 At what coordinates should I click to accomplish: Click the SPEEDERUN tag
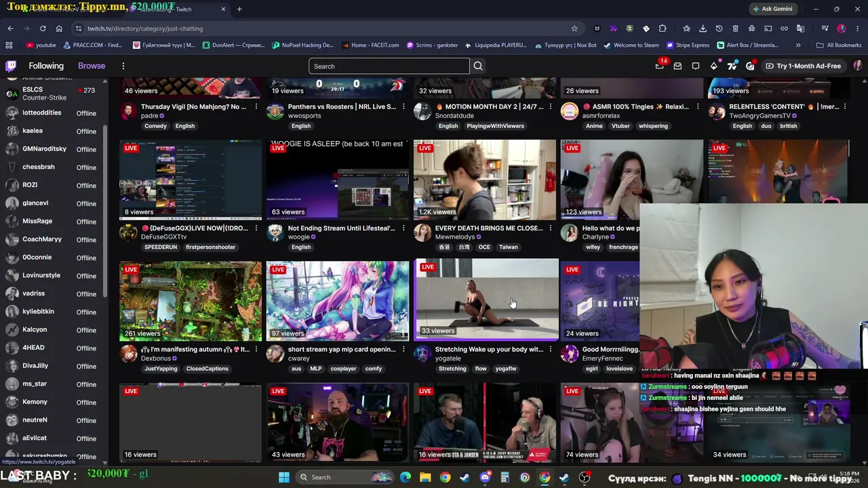point(161,247)
